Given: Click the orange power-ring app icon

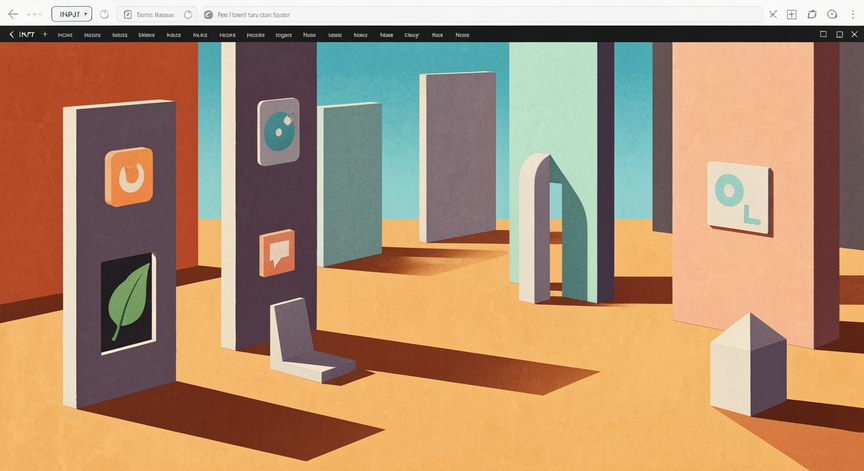Looking at the screenshot, I should pos(129,177).
